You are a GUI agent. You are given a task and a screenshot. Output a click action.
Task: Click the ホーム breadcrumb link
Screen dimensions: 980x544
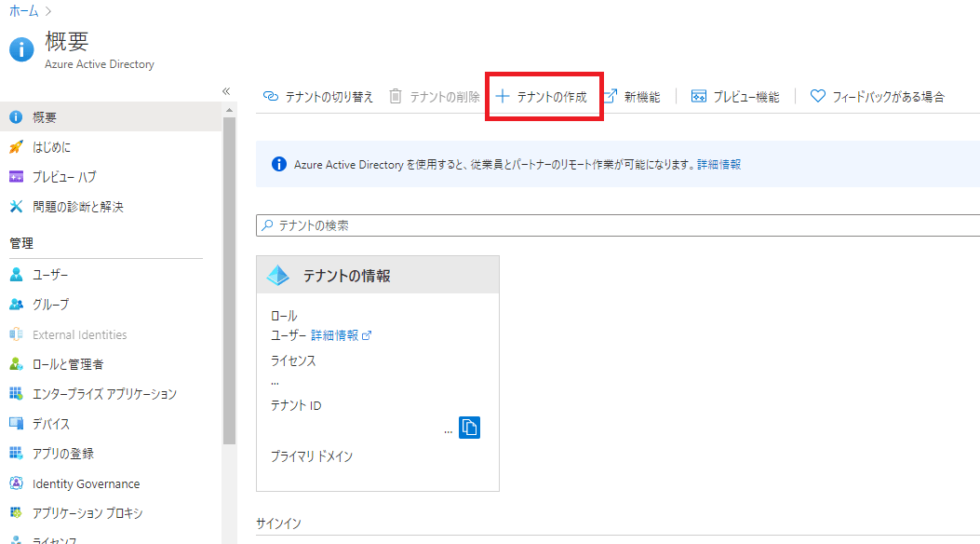pos(24,11)
